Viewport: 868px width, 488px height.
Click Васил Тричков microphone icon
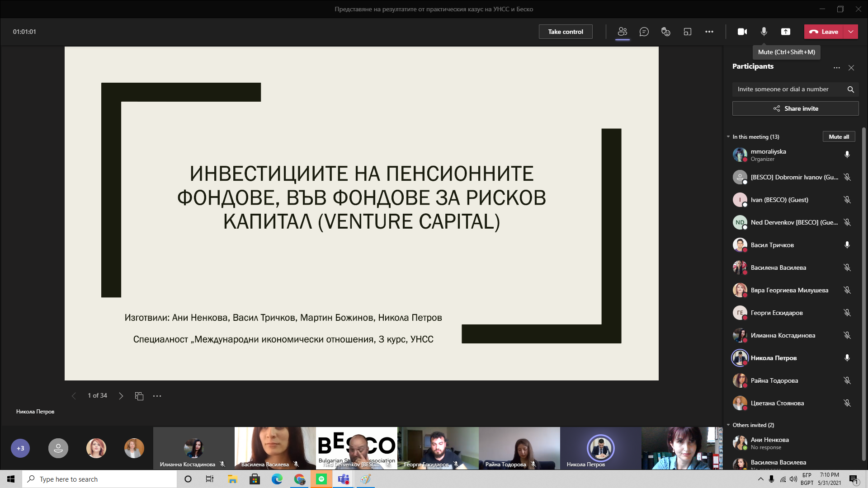pyautogui.click(x=847, y=245)
